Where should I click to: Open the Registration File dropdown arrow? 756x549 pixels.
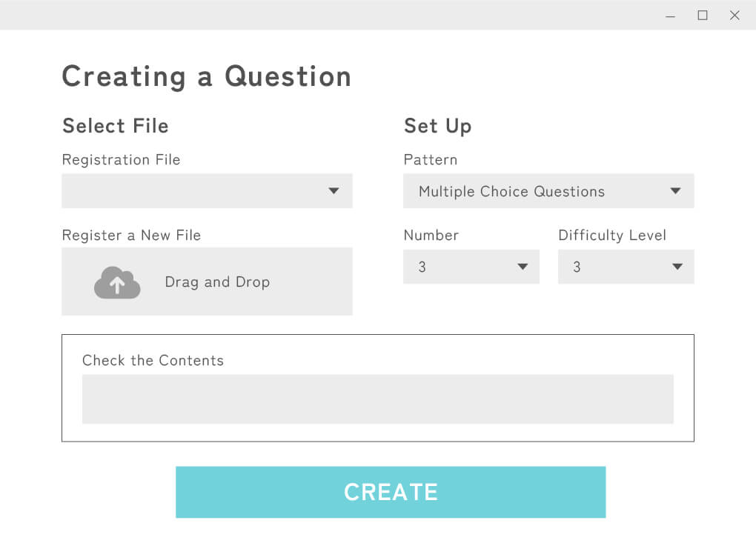(x=334, y=191)
